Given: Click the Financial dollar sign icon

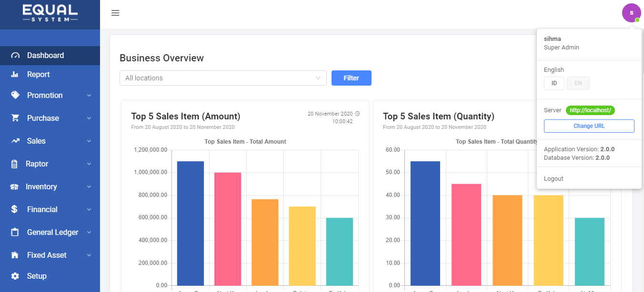Looking at the screenshot, I should 15,209.
